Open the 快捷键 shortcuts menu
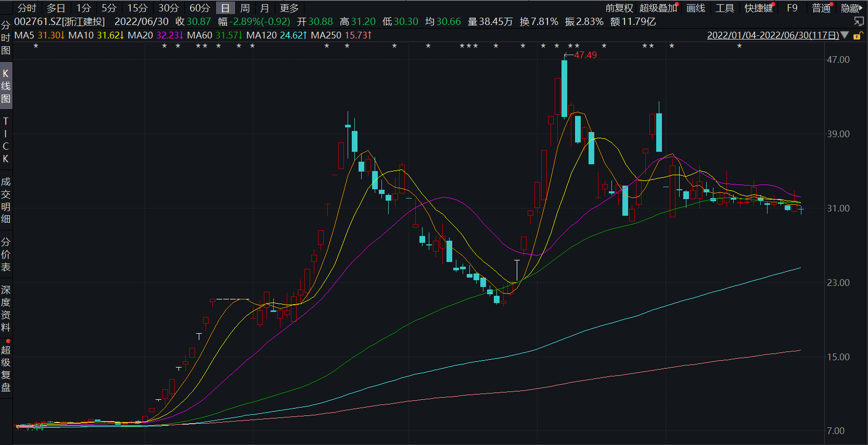This screenshot has height=445, width=868. (759, 8)
